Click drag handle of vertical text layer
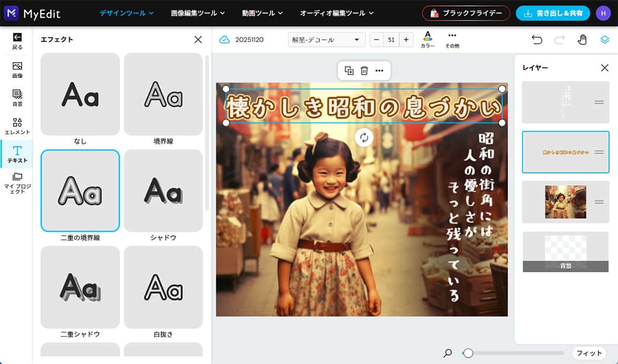Viewport: 618px width, 364px height. tap(599, 102)
